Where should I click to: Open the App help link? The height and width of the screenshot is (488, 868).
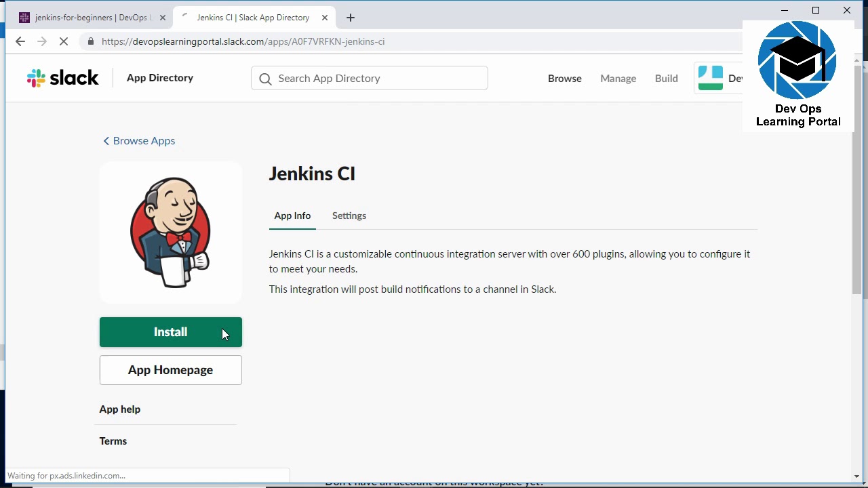pos(120,409)
